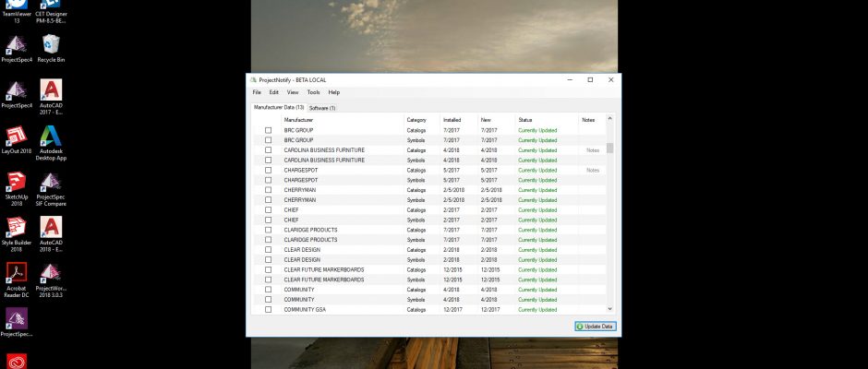Open Notes link for CAROLINA BUSINESS FURNITURE Catalogs
The width and height of the screenshot is (868, 369).
pos(593,150)
